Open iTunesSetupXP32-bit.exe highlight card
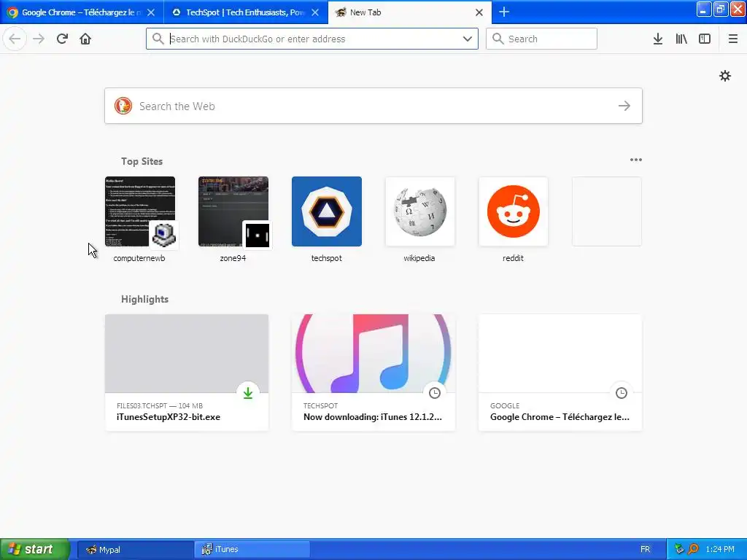This screenshot has width=747, height=560. click(x=187, y=373)
